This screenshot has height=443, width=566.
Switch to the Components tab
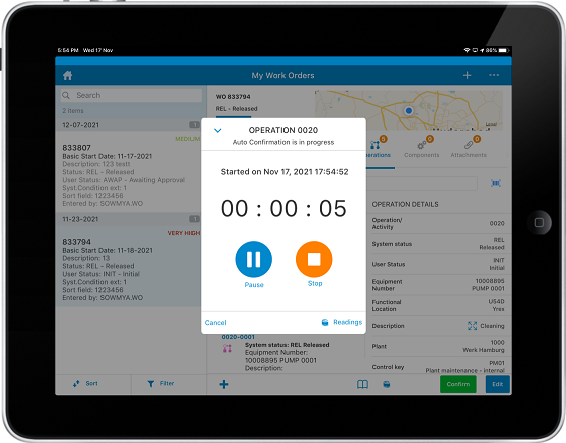coord(422,148)
